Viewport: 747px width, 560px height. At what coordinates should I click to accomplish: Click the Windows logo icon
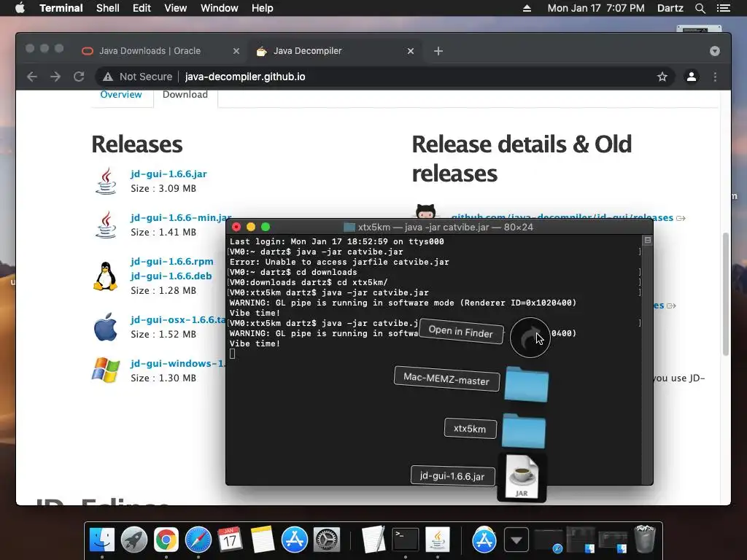106,370
